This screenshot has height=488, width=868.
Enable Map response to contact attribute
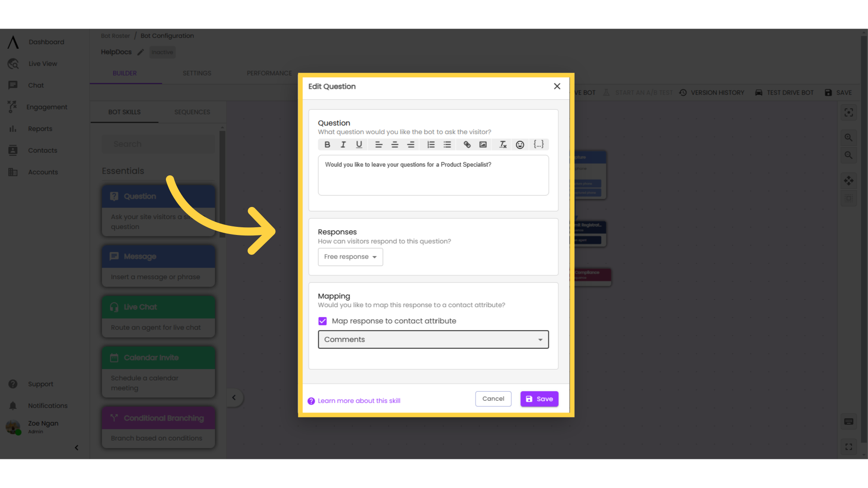[x=322, y=320]
